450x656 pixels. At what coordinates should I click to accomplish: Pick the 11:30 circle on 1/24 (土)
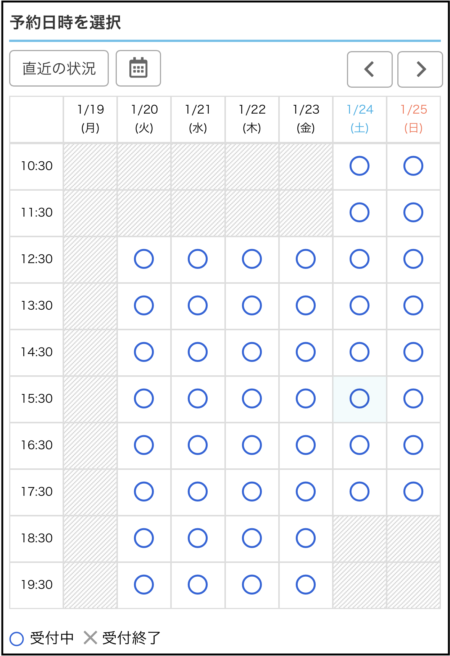359,213
